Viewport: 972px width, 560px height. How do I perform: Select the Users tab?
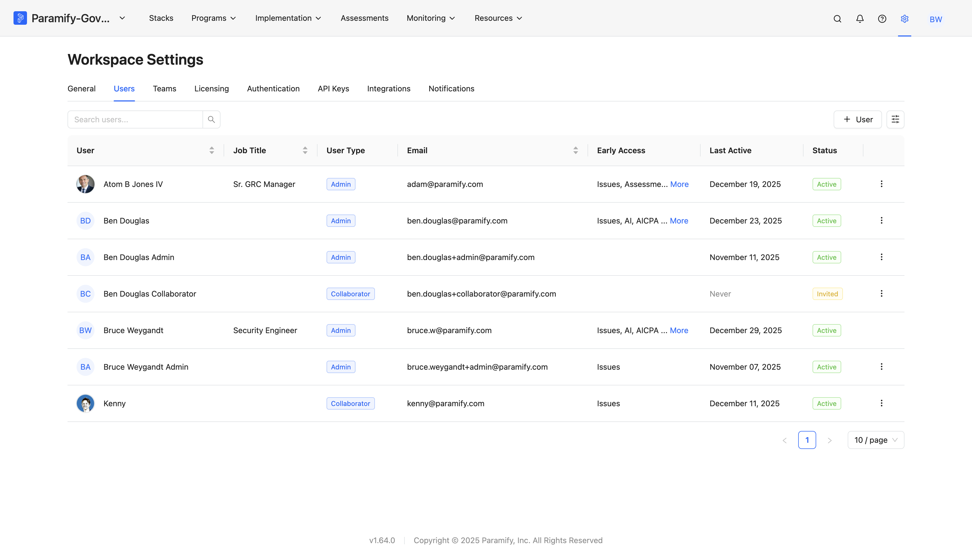coord(124,89)
